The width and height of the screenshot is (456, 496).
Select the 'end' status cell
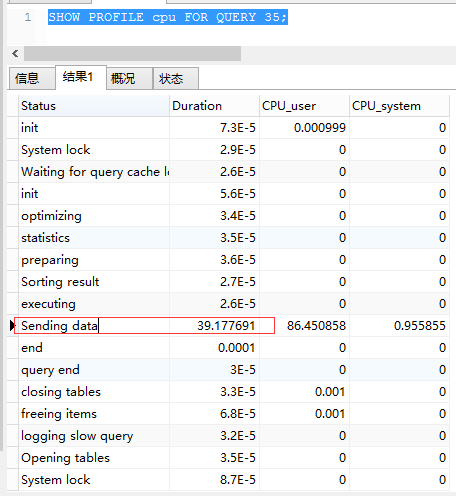point(94,348)
